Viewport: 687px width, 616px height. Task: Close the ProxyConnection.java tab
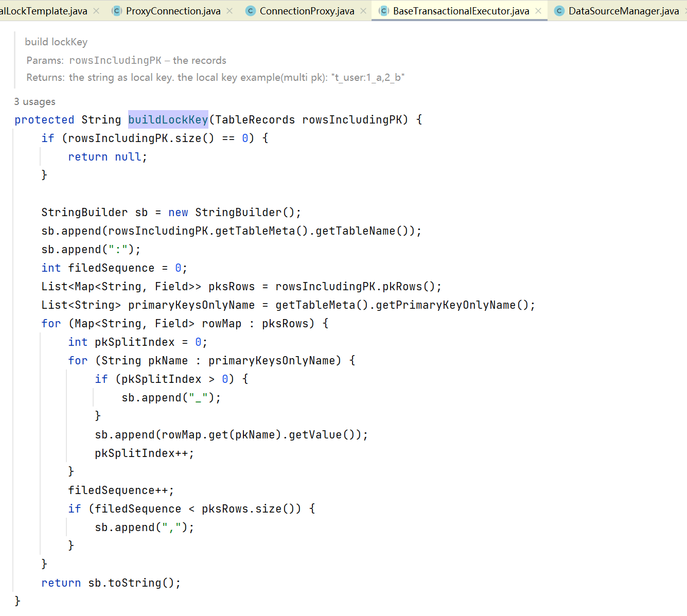pos(230,11)
